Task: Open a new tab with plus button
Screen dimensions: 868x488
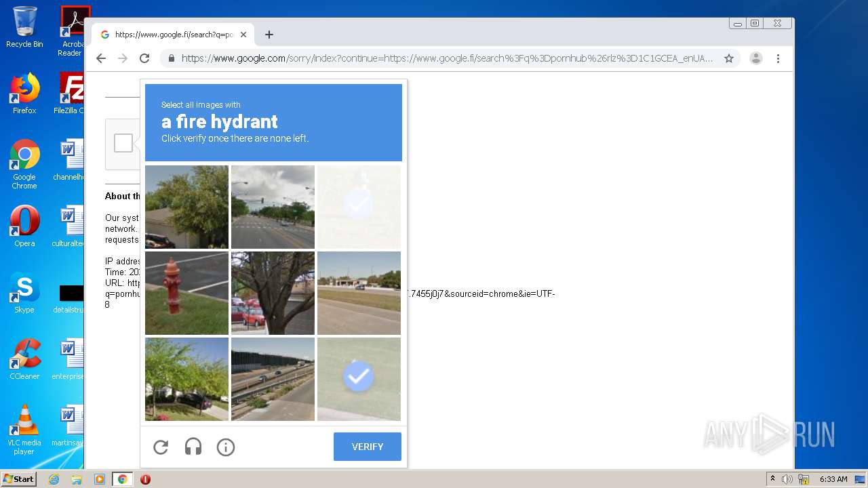Action: (x=269, y=35)
